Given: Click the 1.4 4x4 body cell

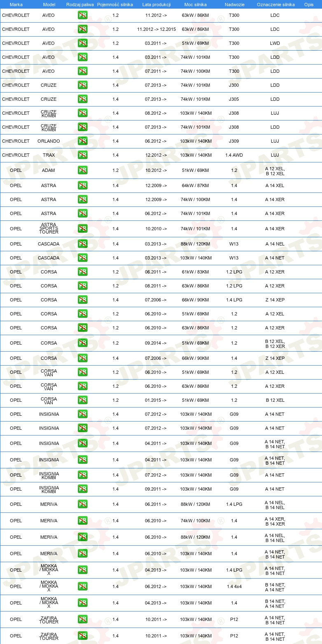Looking at the screenshot, I should tap(234, 586).
